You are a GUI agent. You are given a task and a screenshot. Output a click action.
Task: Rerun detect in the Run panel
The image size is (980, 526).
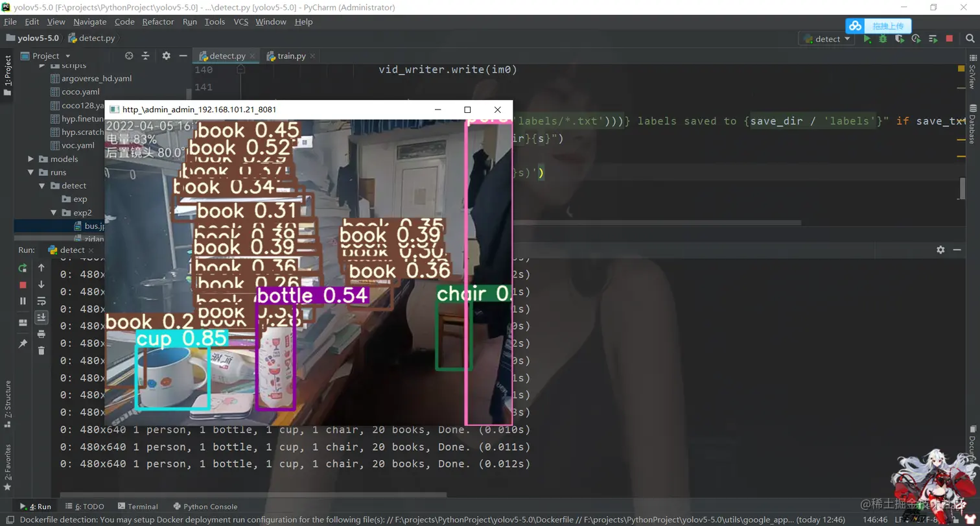click(x=23, y=267)
